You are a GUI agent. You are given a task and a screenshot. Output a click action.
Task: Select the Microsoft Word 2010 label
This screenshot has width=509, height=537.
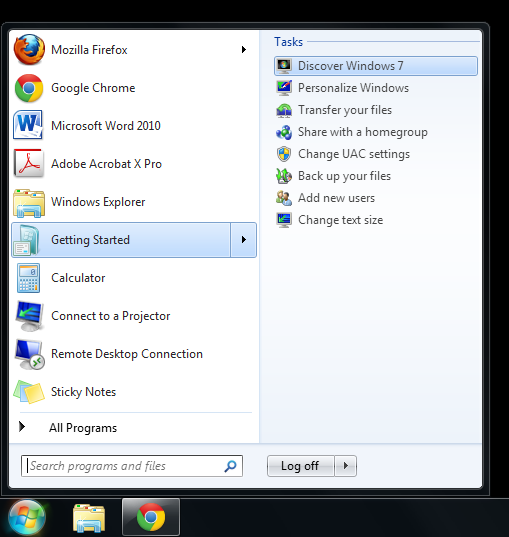106,126
